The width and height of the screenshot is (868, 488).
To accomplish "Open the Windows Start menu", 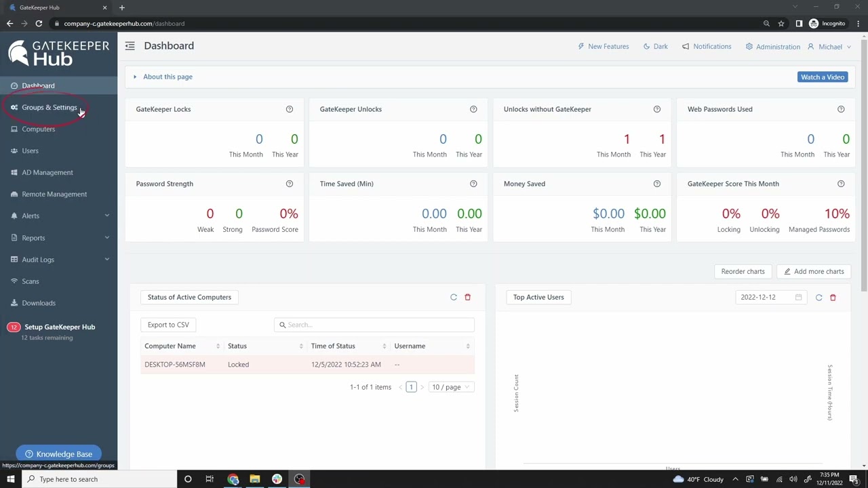I will point(10,479).
